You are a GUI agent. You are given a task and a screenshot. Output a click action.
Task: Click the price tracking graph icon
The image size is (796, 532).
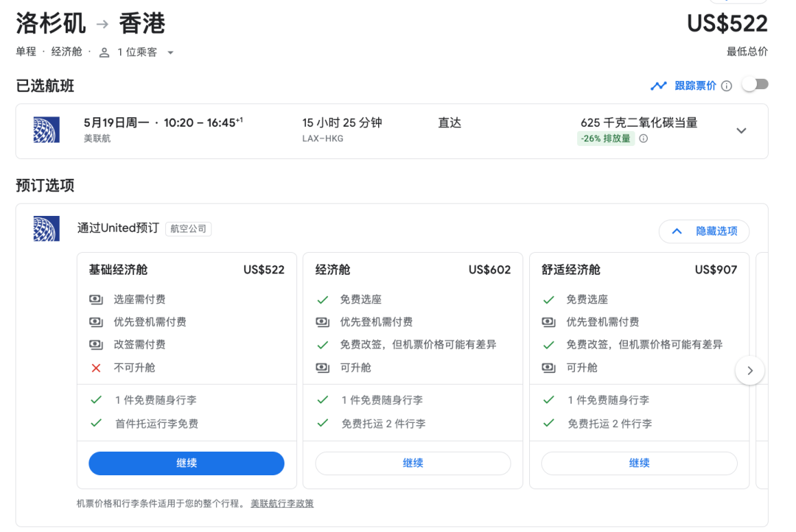click(658, 86)
